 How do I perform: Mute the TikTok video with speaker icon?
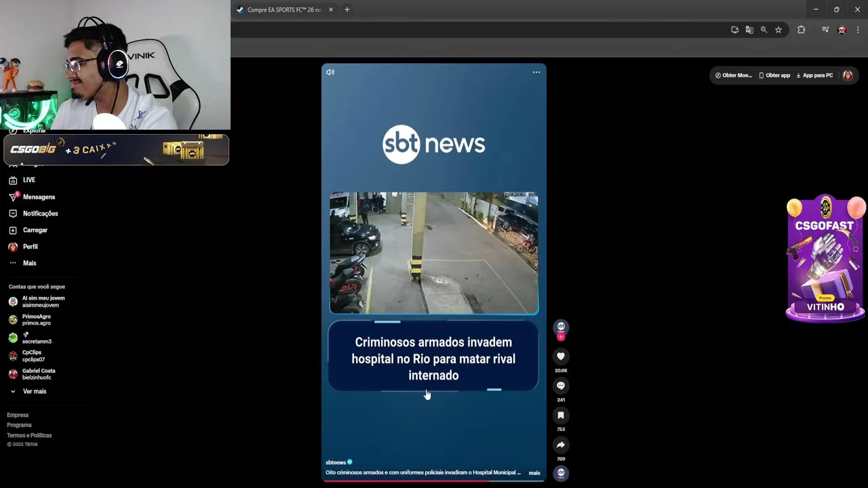pyautogui.click(x=330, y=72)
